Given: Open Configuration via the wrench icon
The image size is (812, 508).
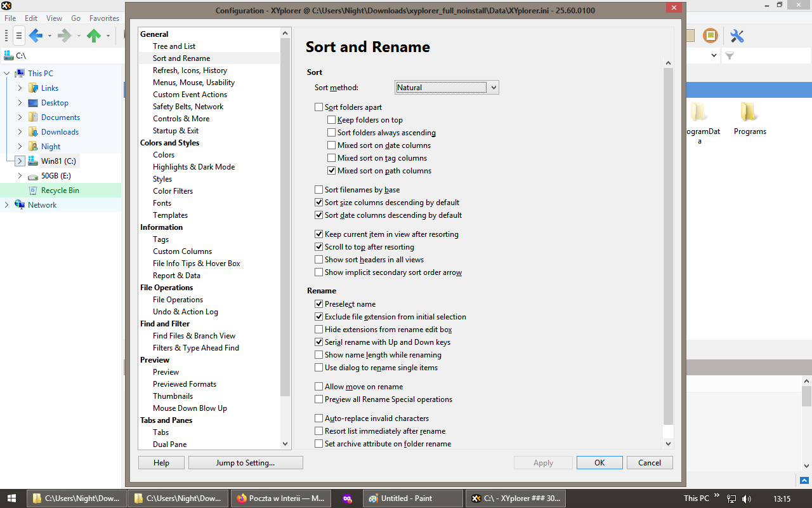Looking at the screenshot, I should (x=737, y=36).
